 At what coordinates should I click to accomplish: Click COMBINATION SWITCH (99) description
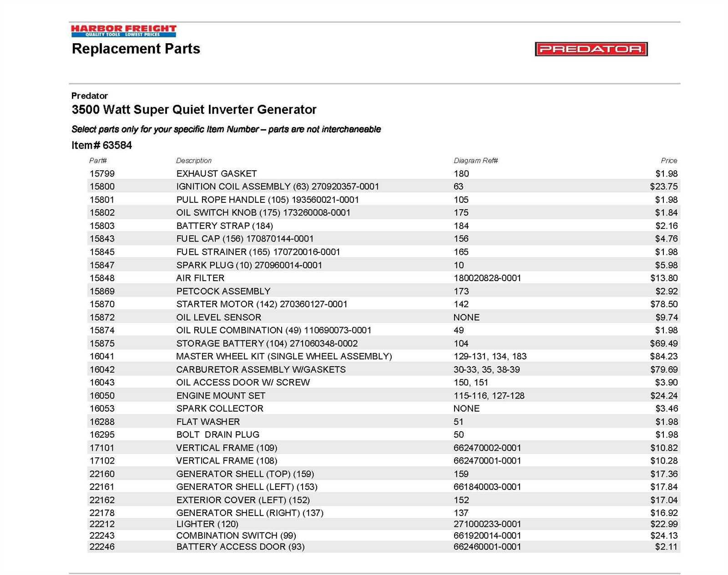(x=236, y=536)
